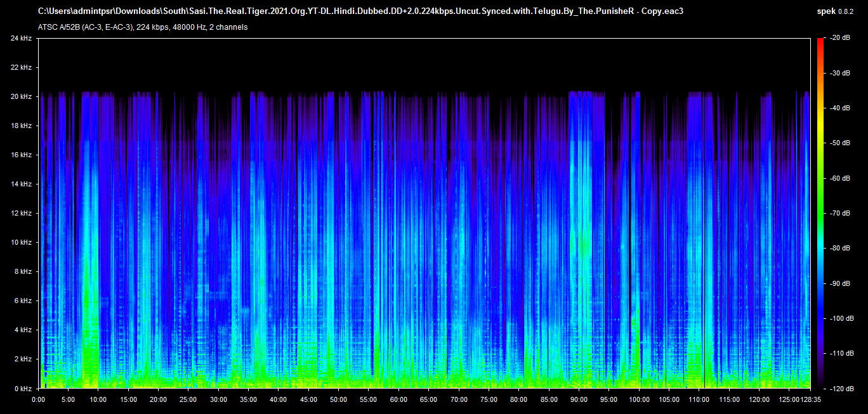
Task: Click the file path title ending in Copy.eac3
Action: tap(360, 11)
